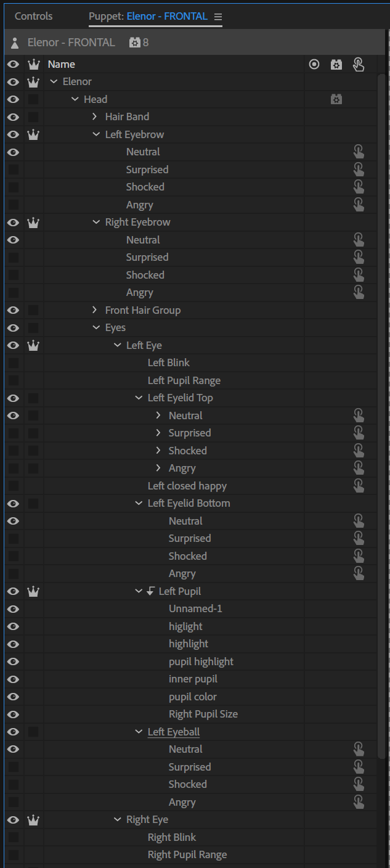Screen dimensions: 390x868
Task: Click the crown icon next to Right Eye
Action: coord(33,820)
